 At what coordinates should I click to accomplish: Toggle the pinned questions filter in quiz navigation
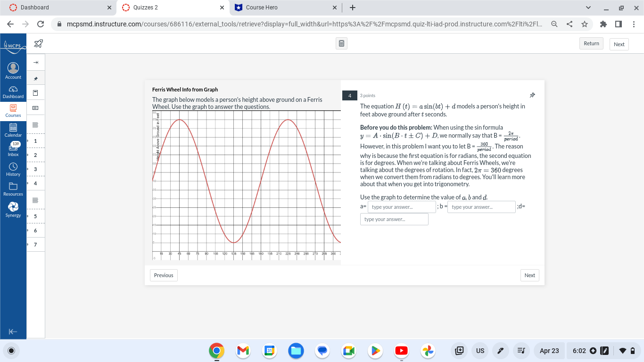(x=35, y=77)
